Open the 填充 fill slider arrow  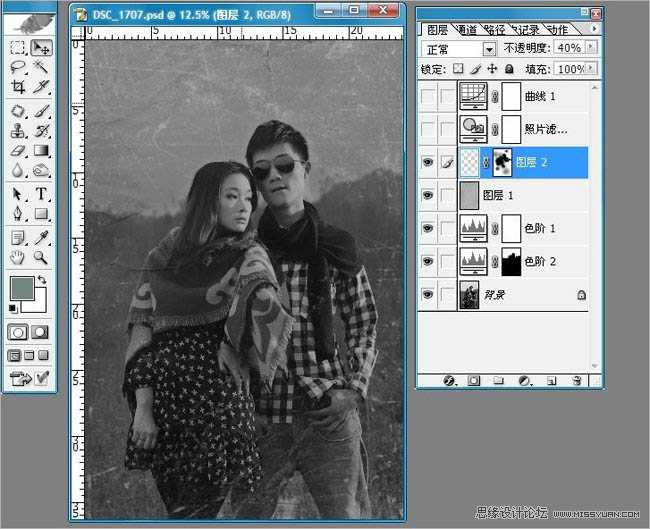pyautogui.click(x=591, y=68)
